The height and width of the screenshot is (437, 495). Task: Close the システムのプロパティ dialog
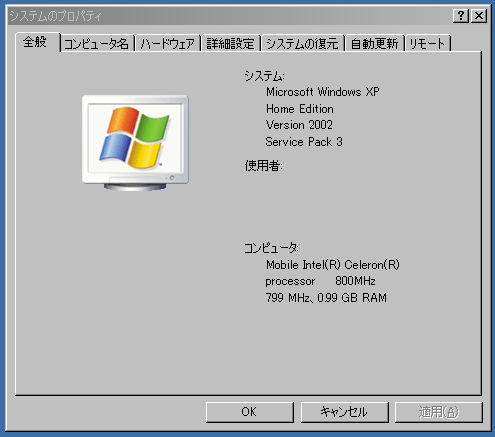(479, 16)
